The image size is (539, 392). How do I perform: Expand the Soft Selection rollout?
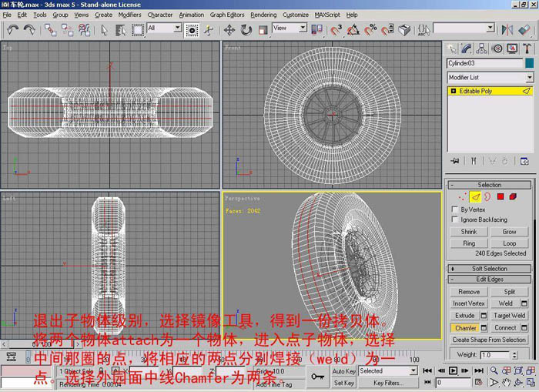(x=490, y=269)
